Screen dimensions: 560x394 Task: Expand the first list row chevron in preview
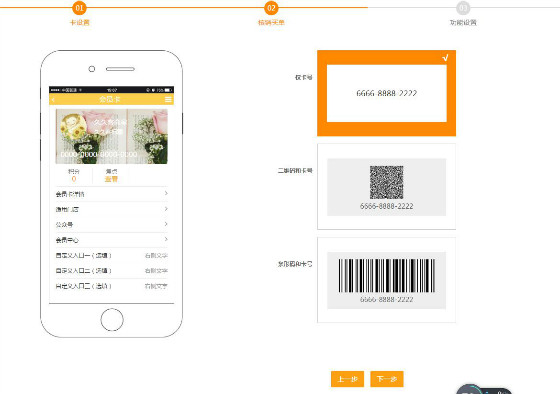(166, 193)
